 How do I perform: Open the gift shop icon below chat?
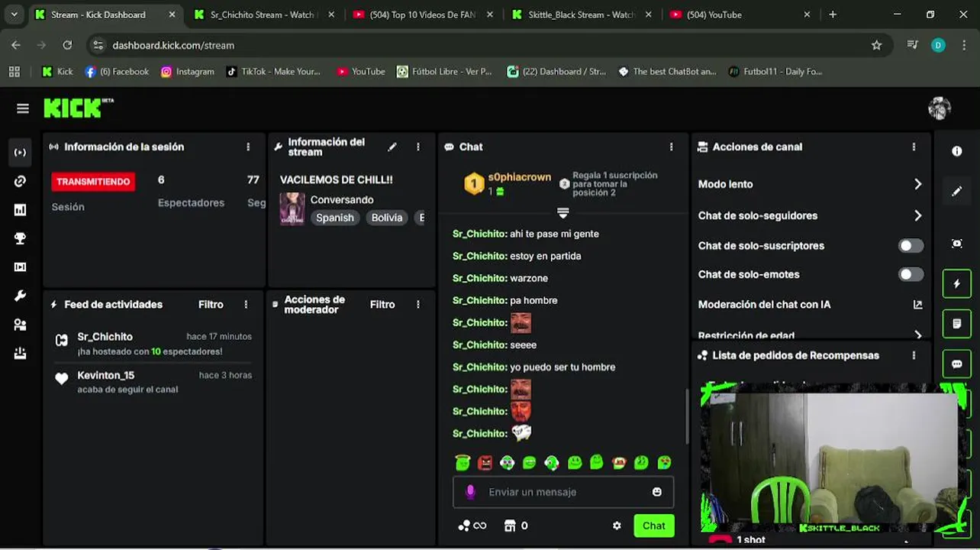(510, 526)
